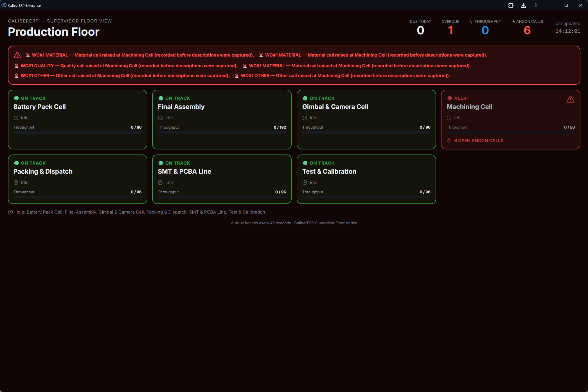
Task: Click the idle check icon on SMT & PCBA Line
Action: click(x=160, y=183)
